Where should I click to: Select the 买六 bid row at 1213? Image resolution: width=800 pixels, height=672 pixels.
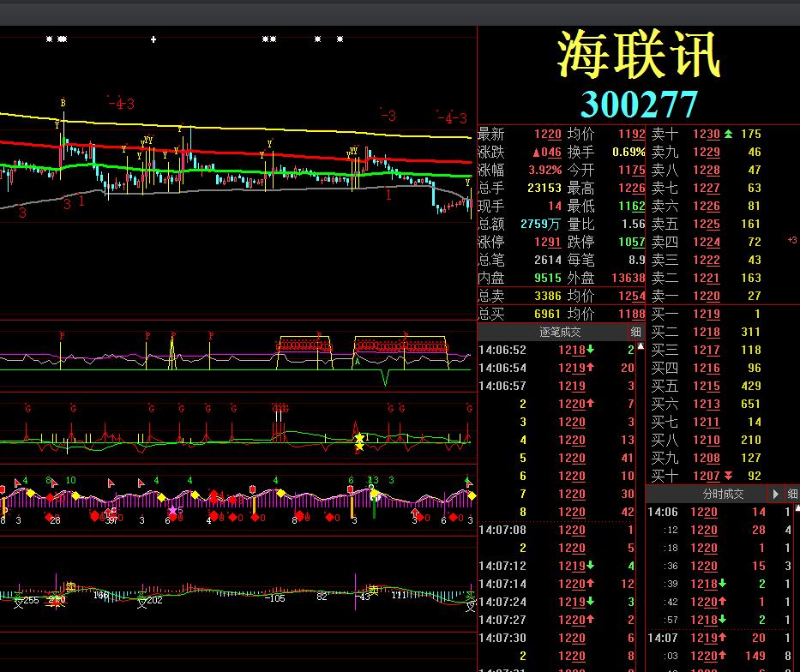click(707, 404)
